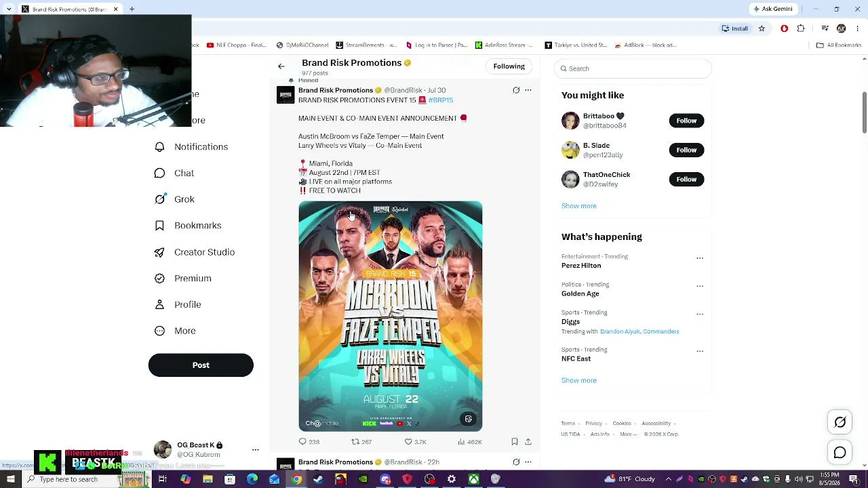Open Brandon Aiyuk, Commanders trending link
The image size is (868, 488).
point(639,331)
